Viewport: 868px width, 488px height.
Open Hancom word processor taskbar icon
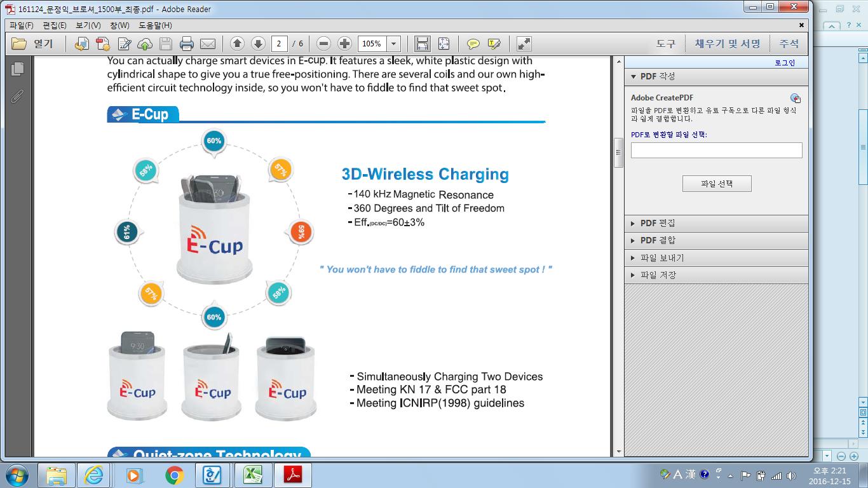(x=214, y=475)
